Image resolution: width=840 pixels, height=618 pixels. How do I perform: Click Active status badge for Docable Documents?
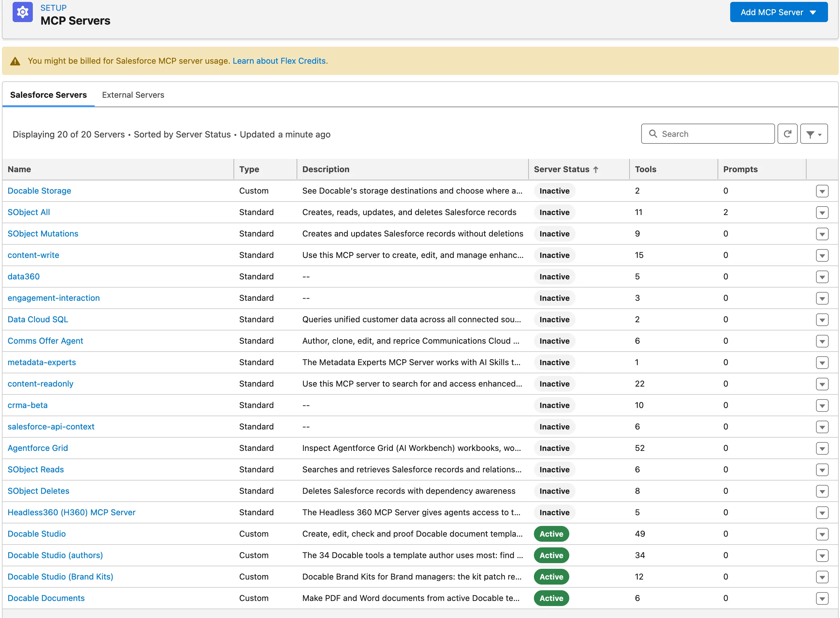pyautogui.click(x=551, y=598)
